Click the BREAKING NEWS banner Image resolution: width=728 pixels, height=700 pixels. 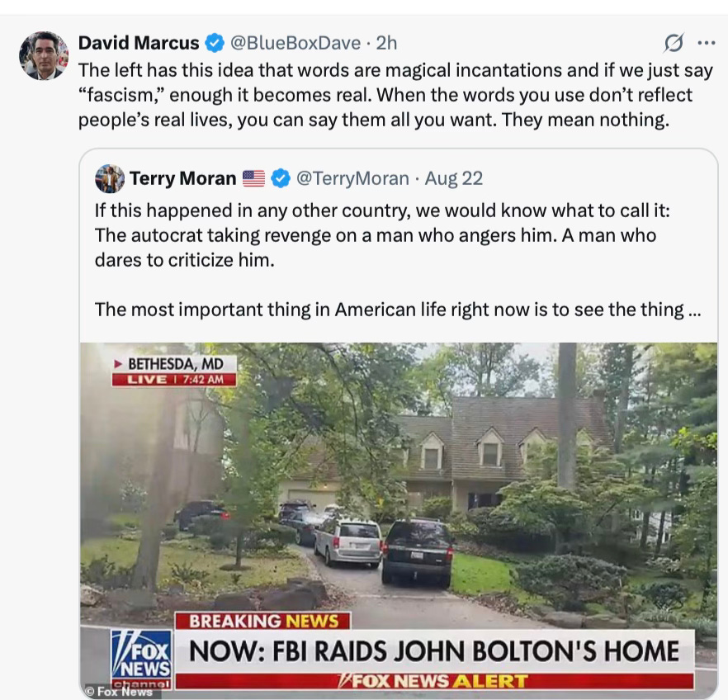pos(262,621)
